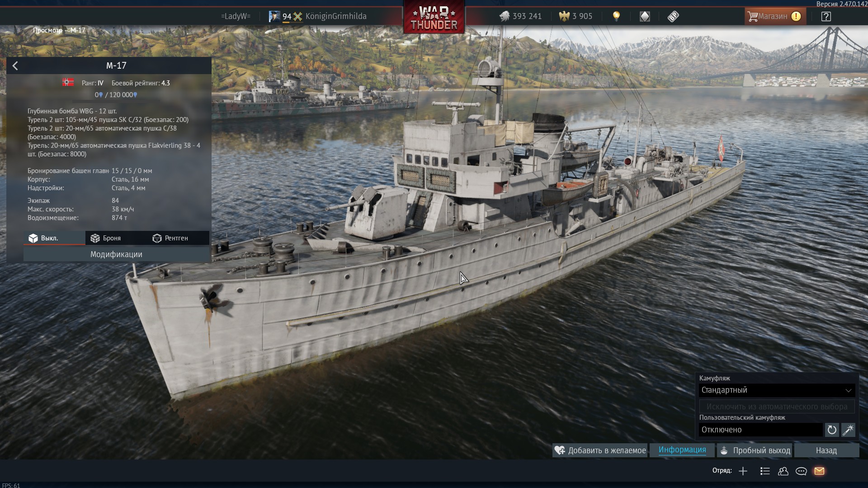Click the research points text 0 / 120 000

pos(116,95)
